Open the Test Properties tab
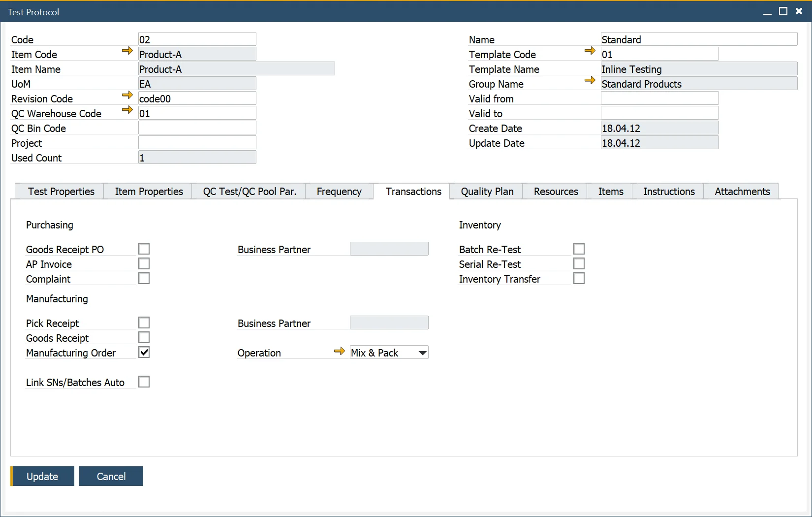The width and height of the screenshot is (812, 517). coord(61,192)
